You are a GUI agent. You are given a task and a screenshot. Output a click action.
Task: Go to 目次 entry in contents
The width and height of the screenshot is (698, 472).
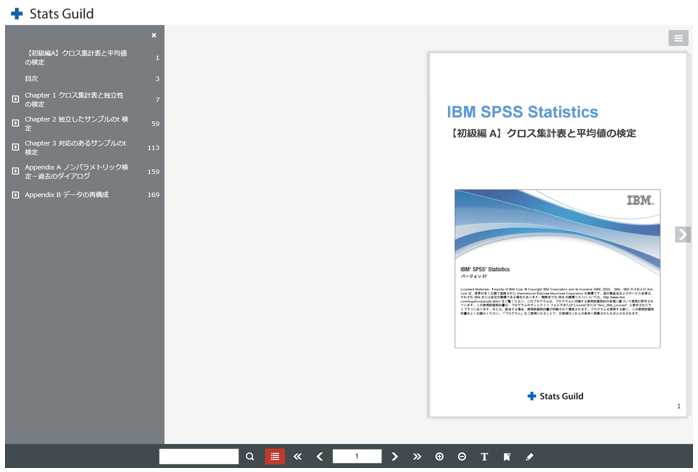32,79
